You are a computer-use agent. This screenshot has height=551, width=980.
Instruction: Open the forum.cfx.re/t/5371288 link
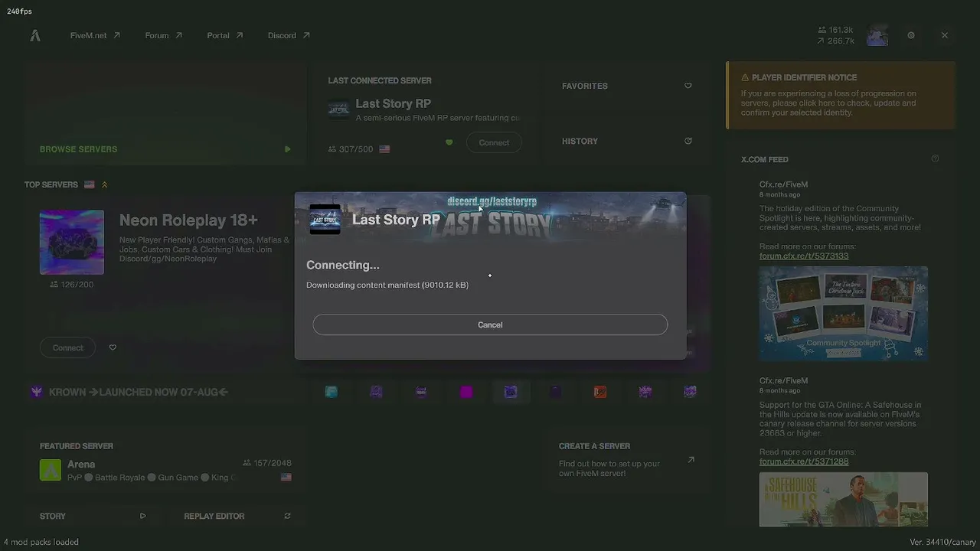coord(804,461)
